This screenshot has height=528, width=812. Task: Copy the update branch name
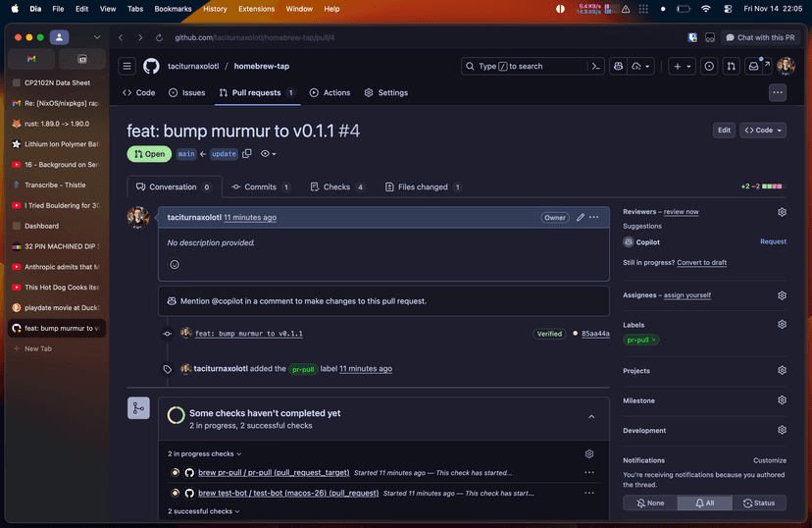pos(247,154)
